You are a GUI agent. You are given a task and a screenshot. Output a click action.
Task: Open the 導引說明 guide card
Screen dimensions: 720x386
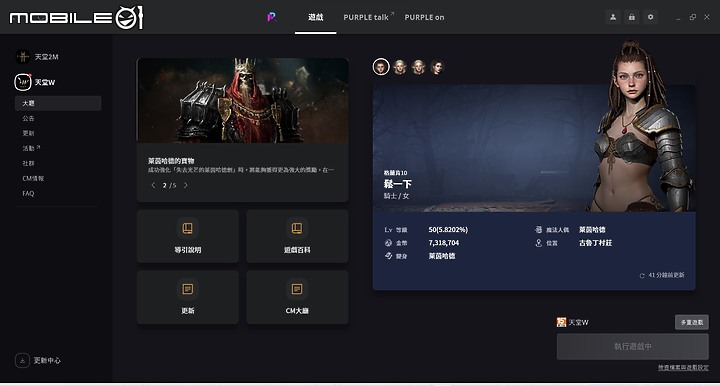pos(188,236)
